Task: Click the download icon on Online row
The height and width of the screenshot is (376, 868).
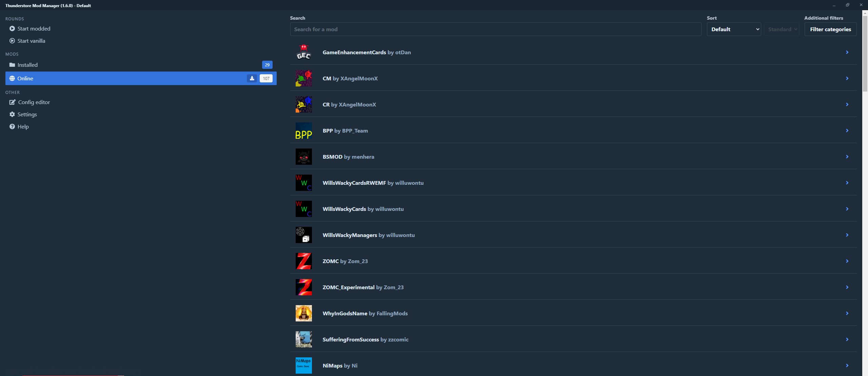Action: tap(252, 78)
